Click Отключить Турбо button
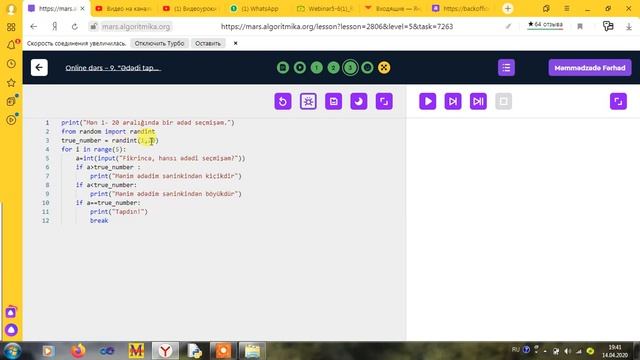 (159, 43)
